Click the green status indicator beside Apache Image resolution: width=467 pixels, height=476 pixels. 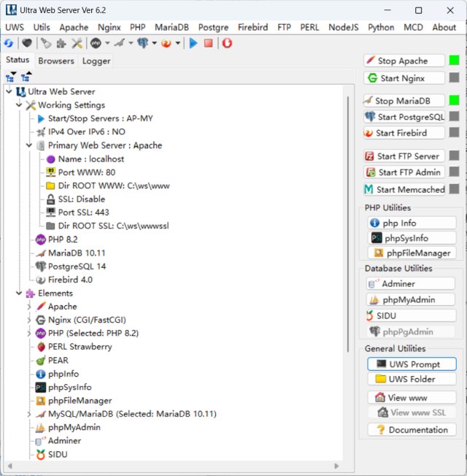[454, 61]
